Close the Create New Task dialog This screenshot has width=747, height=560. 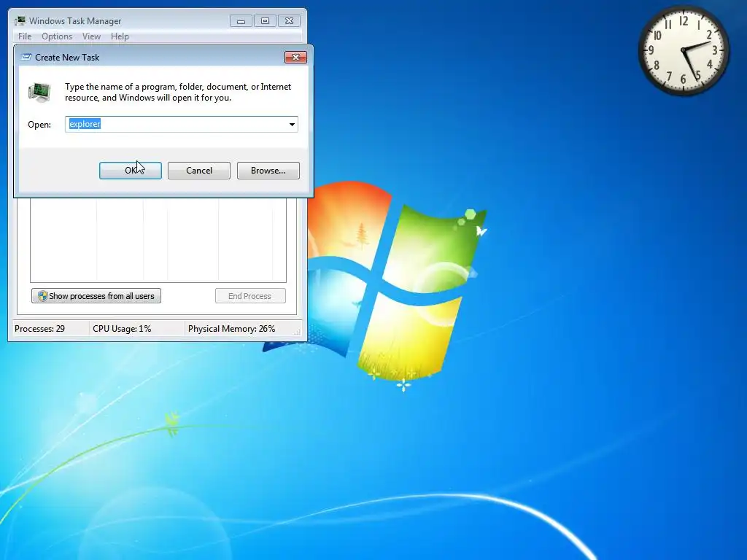click(295, 57)
